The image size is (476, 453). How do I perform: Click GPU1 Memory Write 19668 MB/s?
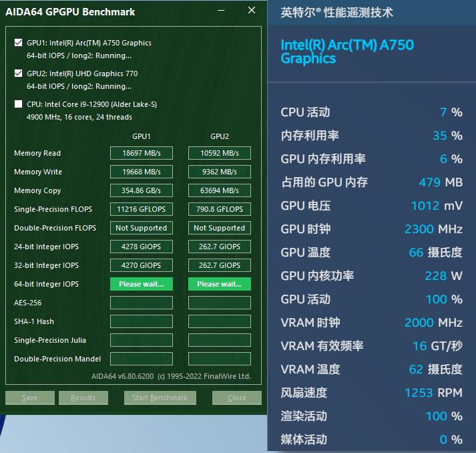click(142, 172)
